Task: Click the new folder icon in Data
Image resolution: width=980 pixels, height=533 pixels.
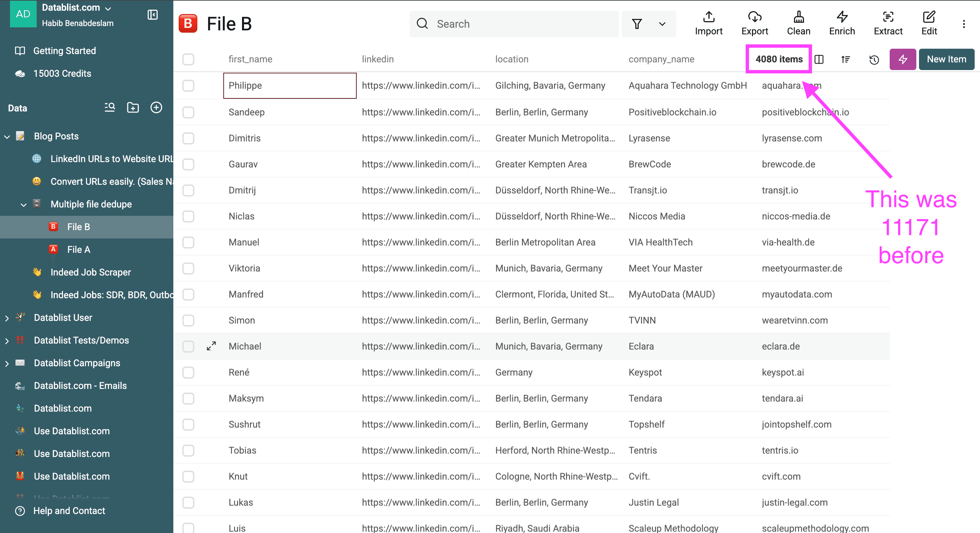Action: 133,108
